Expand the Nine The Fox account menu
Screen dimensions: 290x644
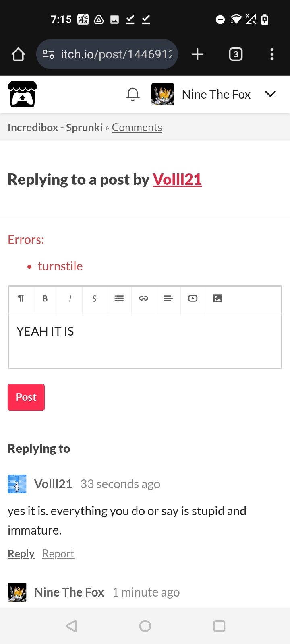pyautogui.click(x=270, y=94)
